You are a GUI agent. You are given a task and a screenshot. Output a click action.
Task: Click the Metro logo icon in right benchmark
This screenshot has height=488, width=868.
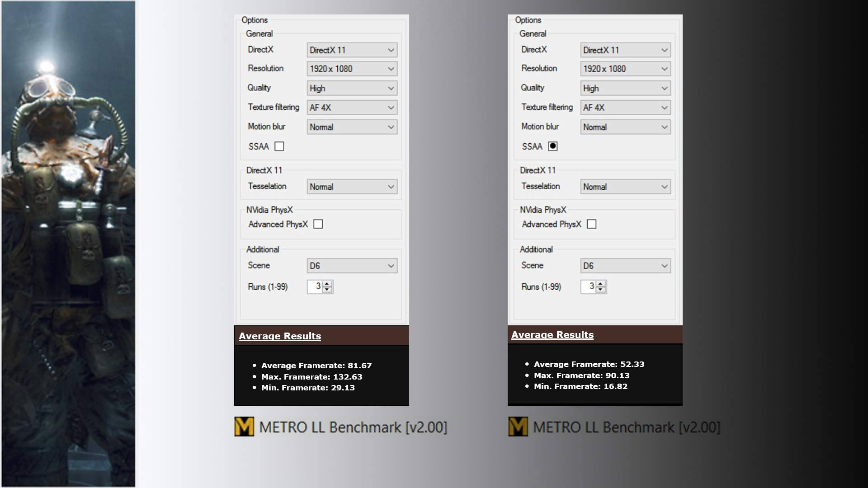(x=518, y=427)
